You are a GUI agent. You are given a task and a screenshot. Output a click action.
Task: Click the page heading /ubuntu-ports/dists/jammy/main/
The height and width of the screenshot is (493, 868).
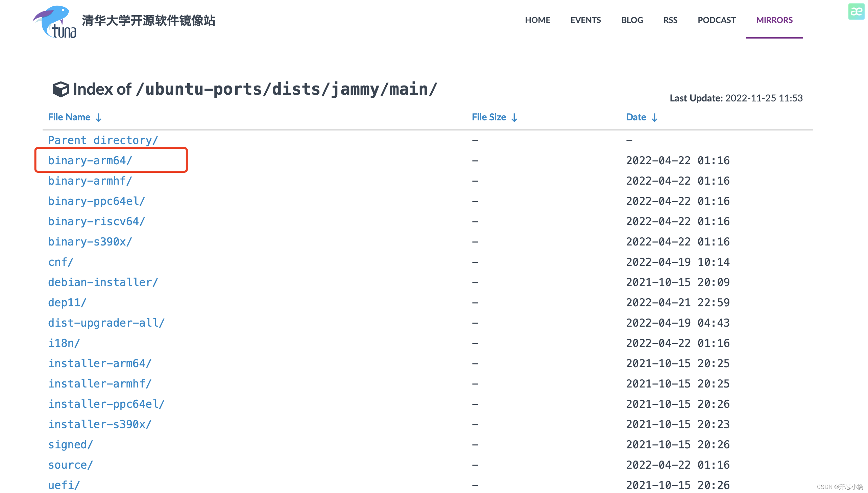(x=287, y=89)
